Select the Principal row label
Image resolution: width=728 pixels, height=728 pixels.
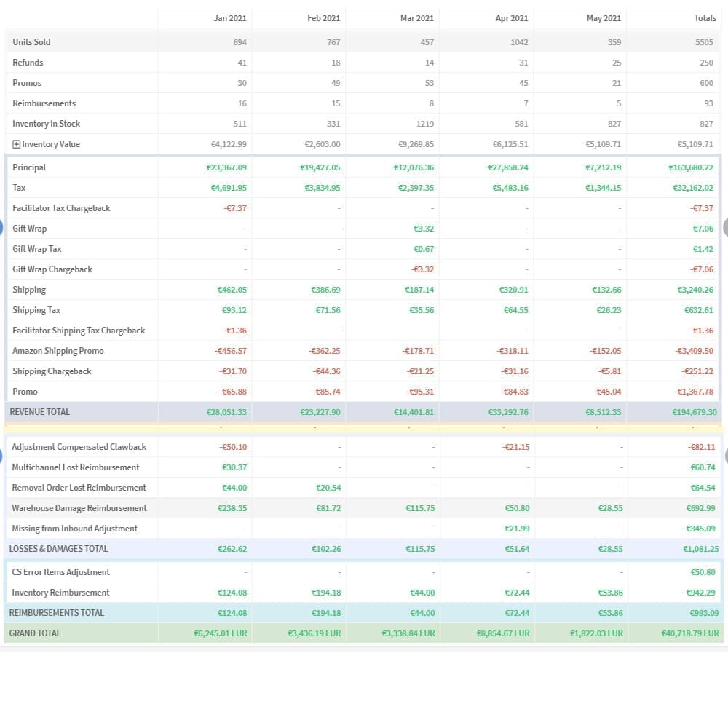pyautogui.click(x=29, y=167)
